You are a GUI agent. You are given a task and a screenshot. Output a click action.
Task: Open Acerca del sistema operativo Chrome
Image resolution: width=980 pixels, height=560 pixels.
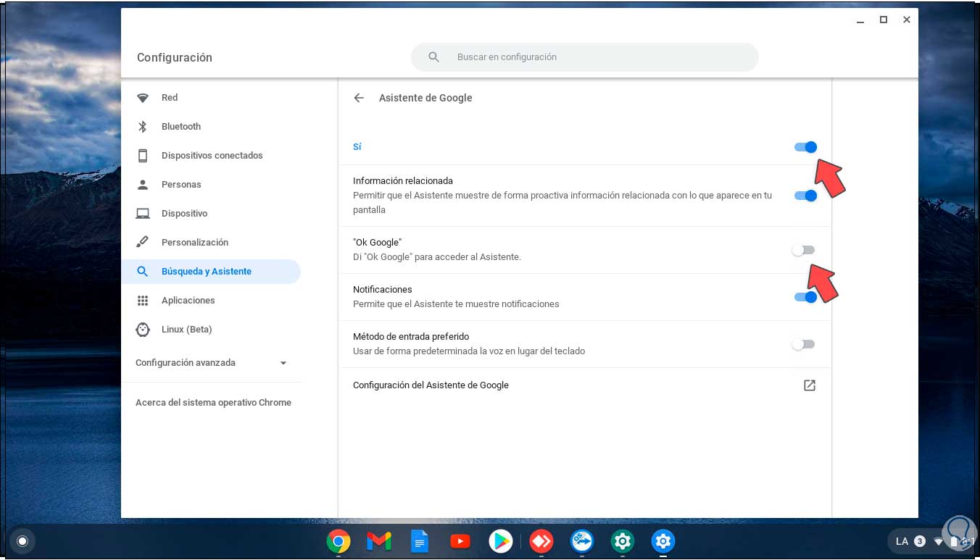click(x=213, y=403)
